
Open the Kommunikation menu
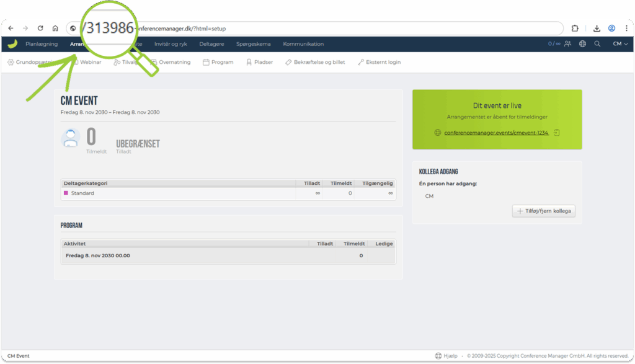[x=303, y=44]
